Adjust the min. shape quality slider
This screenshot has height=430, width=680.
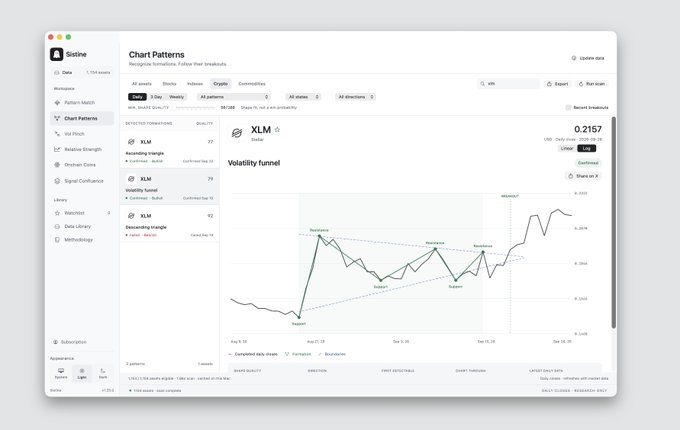195,108
